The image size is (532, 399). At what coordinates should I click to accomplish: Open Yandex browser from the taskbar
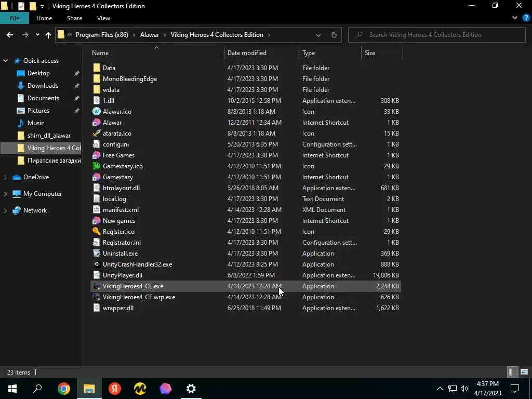tap(115, 389)
